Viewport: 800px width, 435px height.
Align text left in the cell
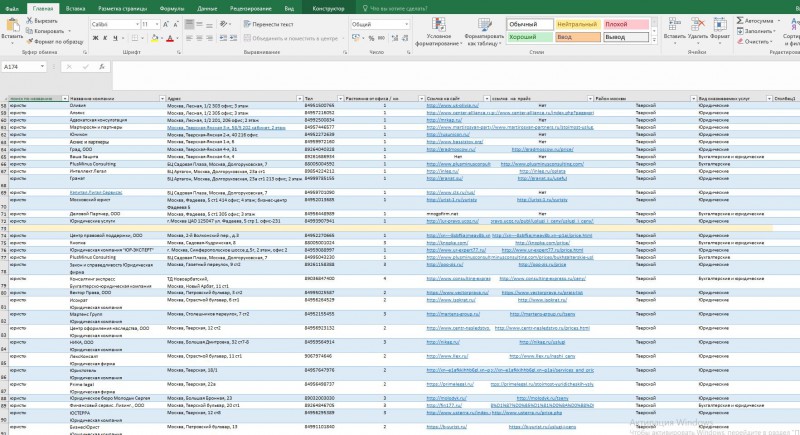(x=189, y=38)
